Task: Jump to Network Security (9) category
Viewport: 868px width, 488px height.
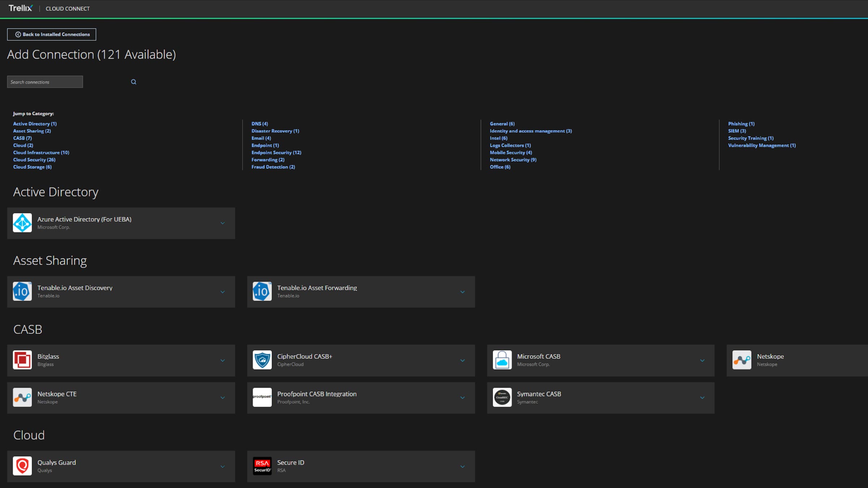Action: 513,160
